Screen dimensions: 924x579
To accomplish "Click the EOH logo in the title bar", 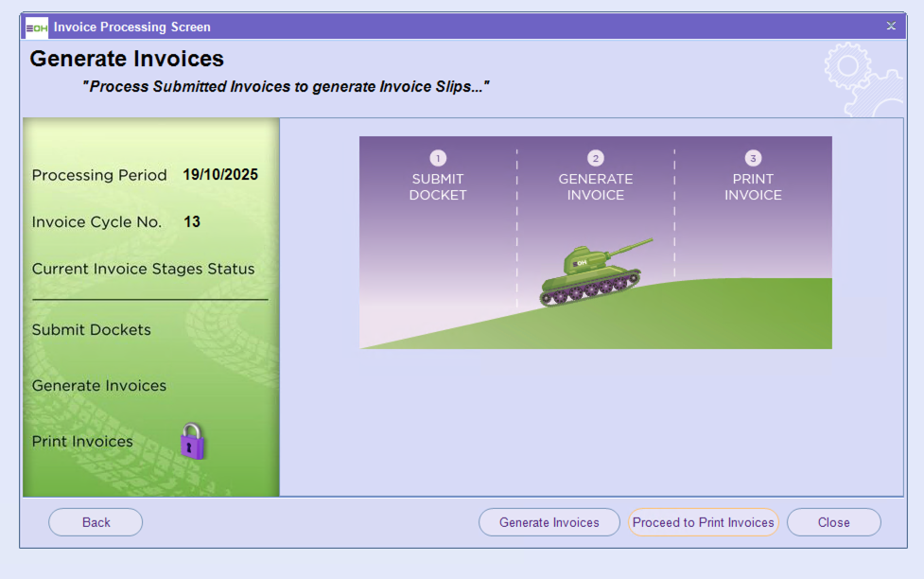I will (x=36, y=26).
